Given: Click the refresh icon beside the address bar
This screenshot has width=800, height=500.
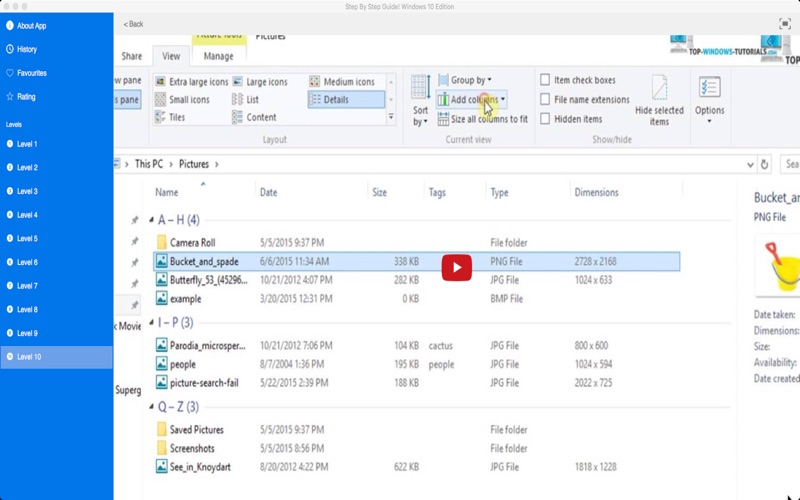Looking at the screenshot, I should tap(764, 164).
